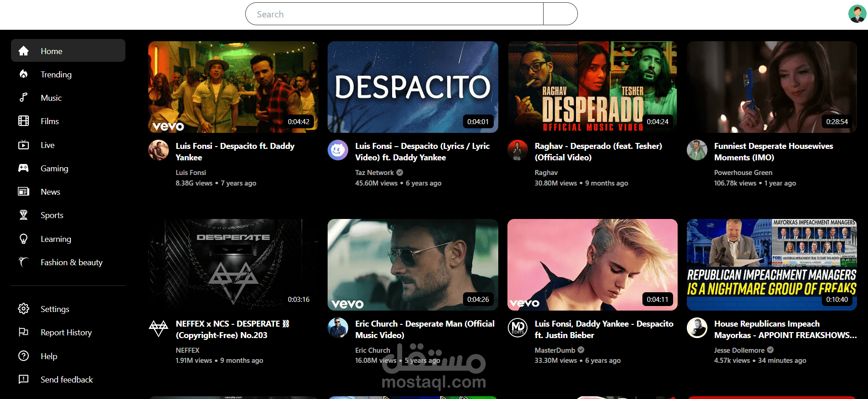Open Jesse Dollemore channel avatar
Viewport: 868px width, 399px height.
click(x=697, y=328)
